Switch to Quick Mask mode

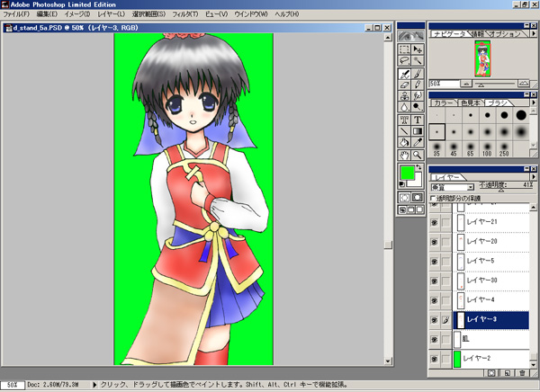[418, 197]
